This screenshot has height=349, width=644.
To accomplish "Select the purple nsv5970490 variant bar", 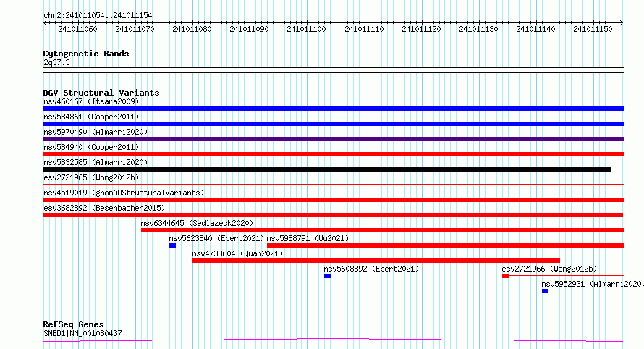I will point(333,139).
